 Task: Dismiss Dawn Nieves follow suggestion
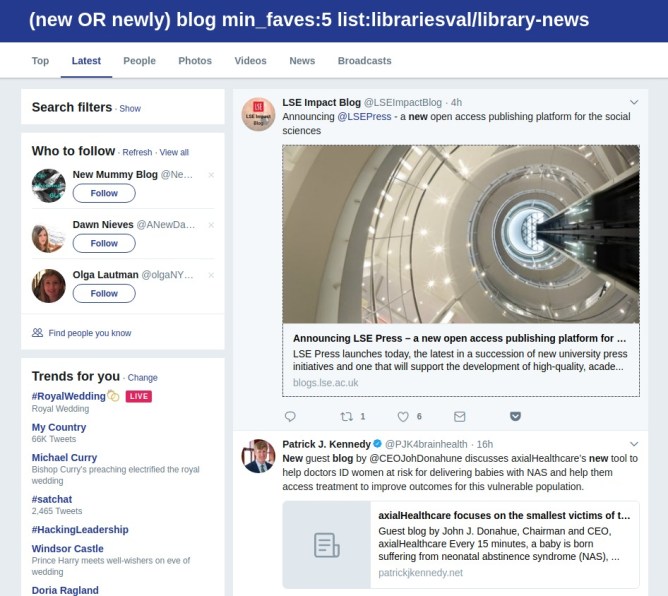tap(211, 225)
